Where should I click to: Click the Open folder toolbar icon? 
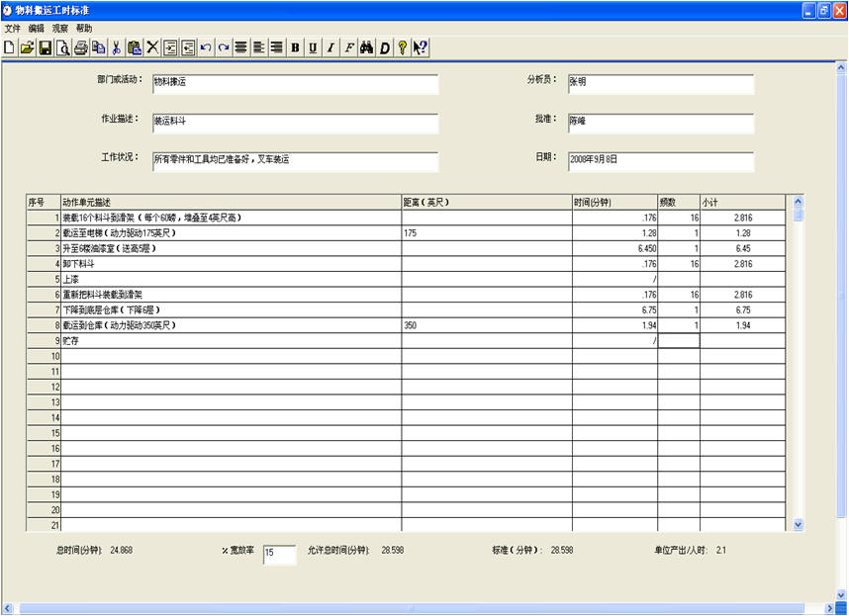point(27,46)
